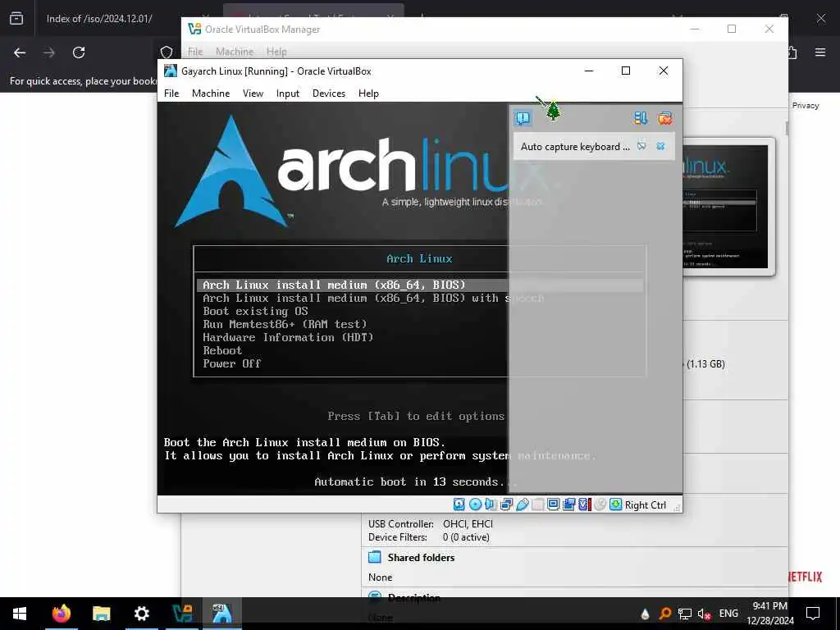This screenshot has height=630, width=840.
Task: Click the greyed shared folders status icon
Action: tap(538, 504)
